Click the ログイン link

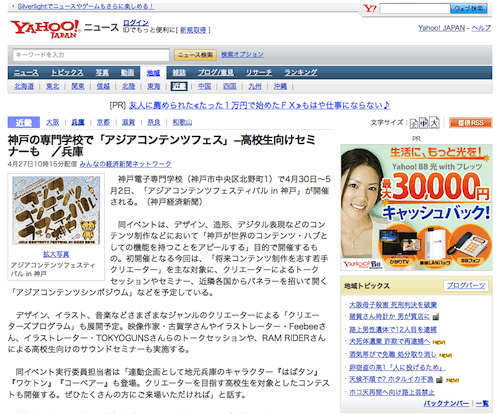point(136,23)
